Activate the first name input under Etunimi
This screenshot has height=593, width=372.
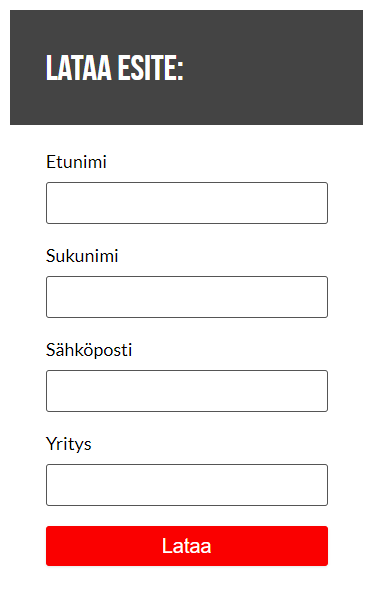tap(187, 203)
